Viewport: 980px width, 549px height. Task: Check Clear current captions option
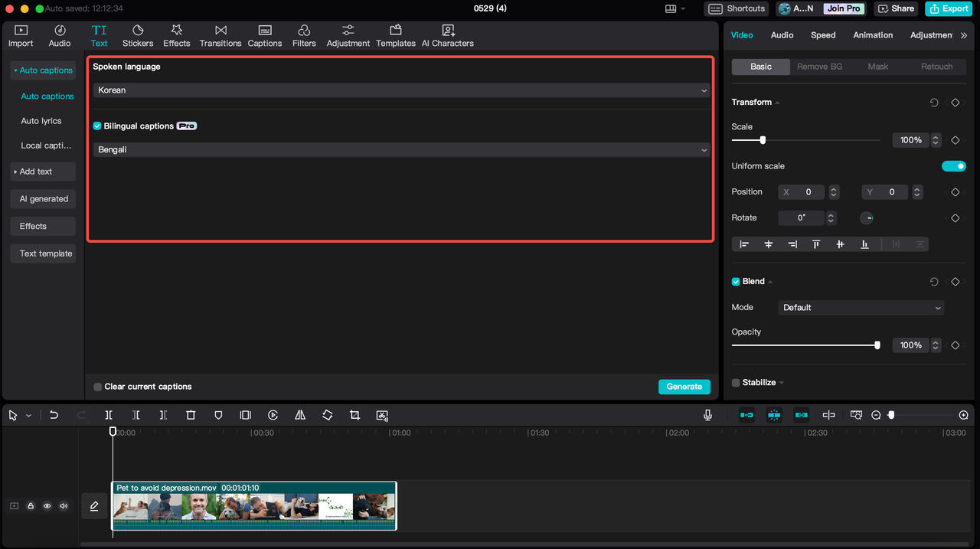pos(98,387)
